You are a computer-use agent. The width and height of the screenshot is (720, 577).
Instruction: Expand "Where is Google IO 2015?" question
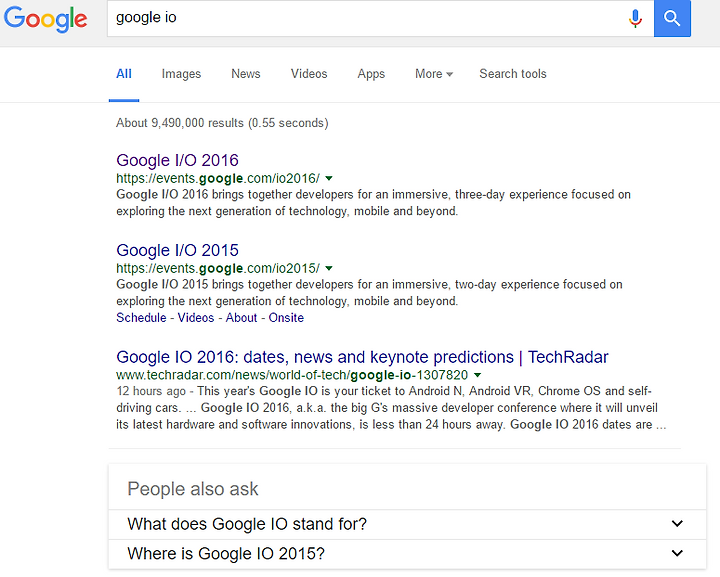tap(407, 554)
